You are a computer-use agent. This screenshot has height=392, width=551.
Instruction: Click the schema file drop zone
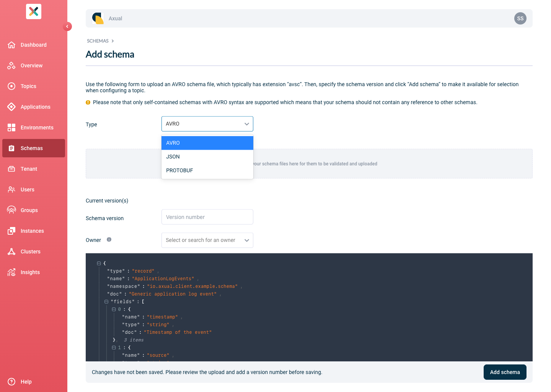click(309, 164)
